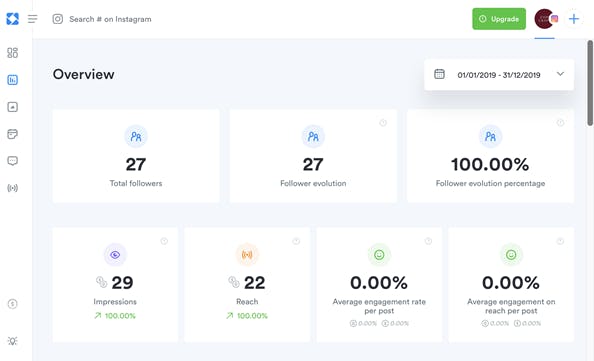Click the Reach 100.00% growth value

click(x=252, y=316)
